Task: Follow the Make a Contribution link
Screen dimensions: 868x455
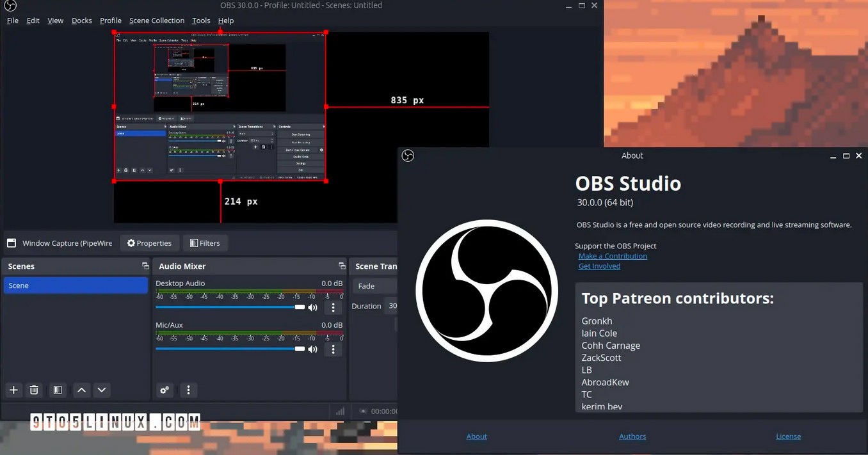Action: [x=613, y=256]
